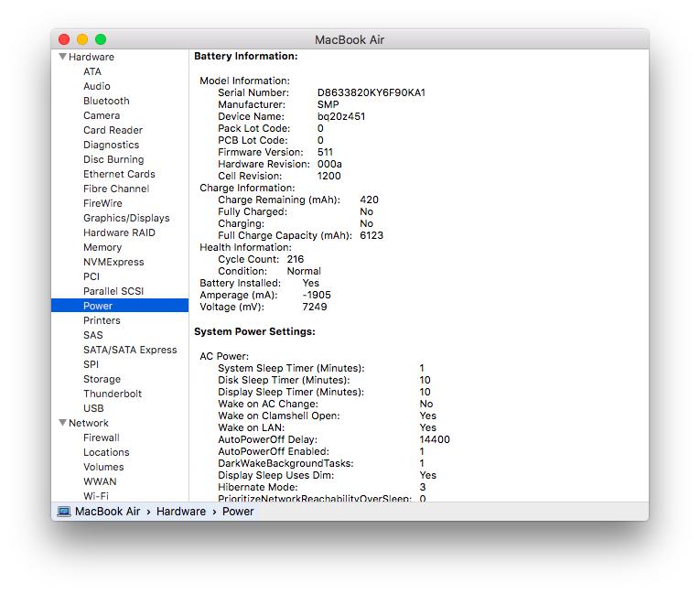
Task: Click the System Power Settings heading
Action: click(x=254, y=331)
